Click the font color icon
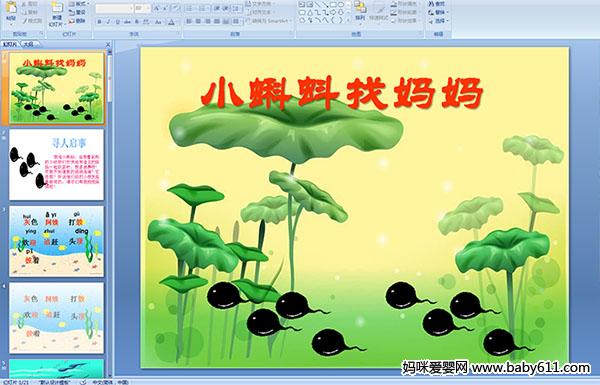The image size is (600, 385). tap(172, 22)
